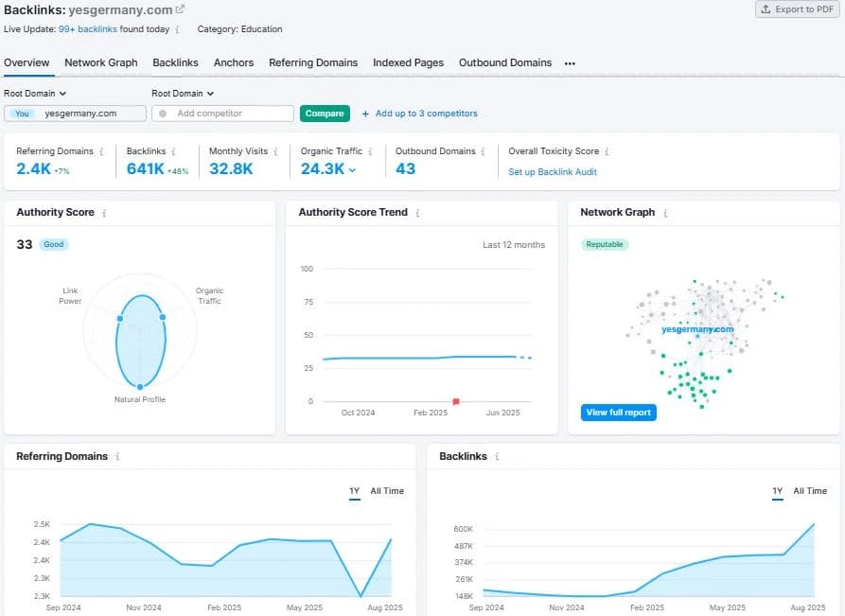Viewport: 845px width, 616px height.
Task: Click the Export to PDF button
Action: coord(797,9)
